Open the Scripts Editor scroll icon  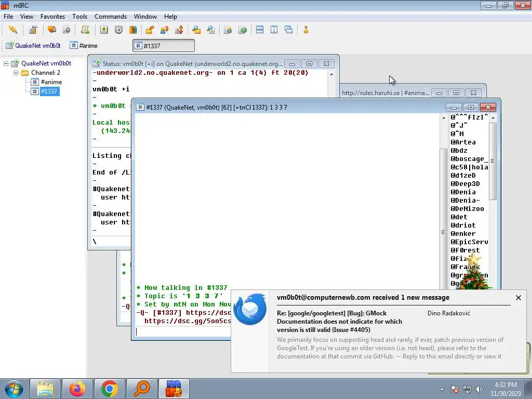[85, 30]
